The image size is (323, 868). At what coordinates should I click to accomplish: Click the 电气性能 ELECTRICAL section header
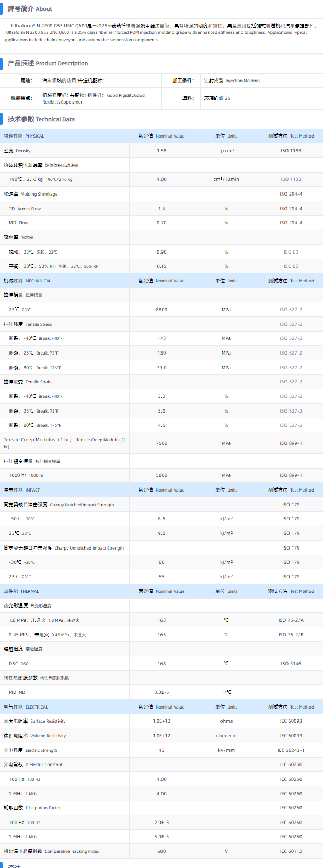pos(26,707)
